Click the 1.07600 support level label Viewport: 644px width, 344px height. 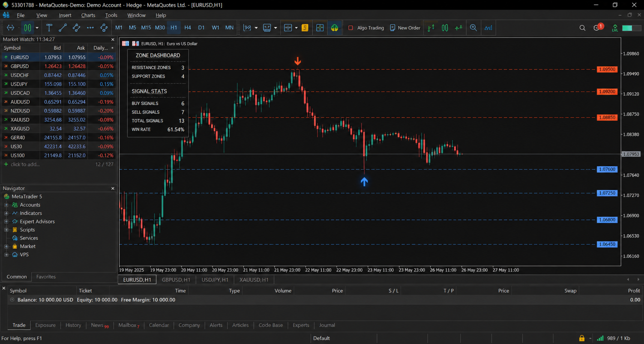click(x=607, y=169)
